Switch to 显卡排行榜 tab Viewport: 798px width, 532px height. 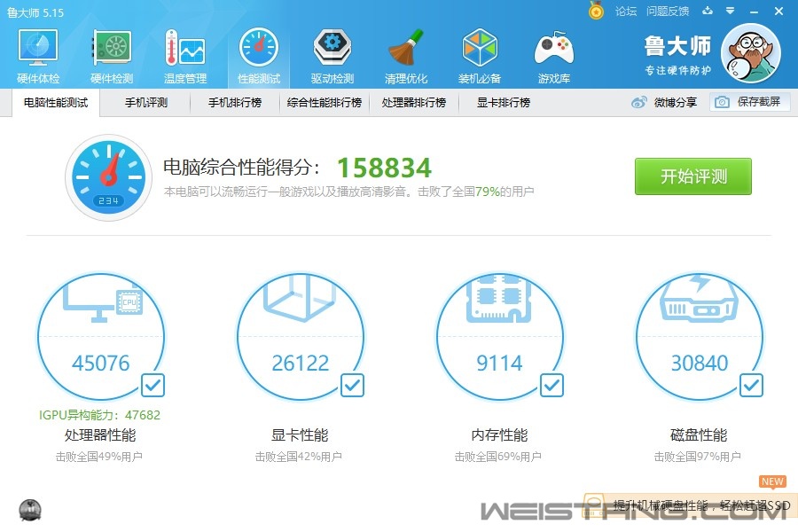[504, 103]
